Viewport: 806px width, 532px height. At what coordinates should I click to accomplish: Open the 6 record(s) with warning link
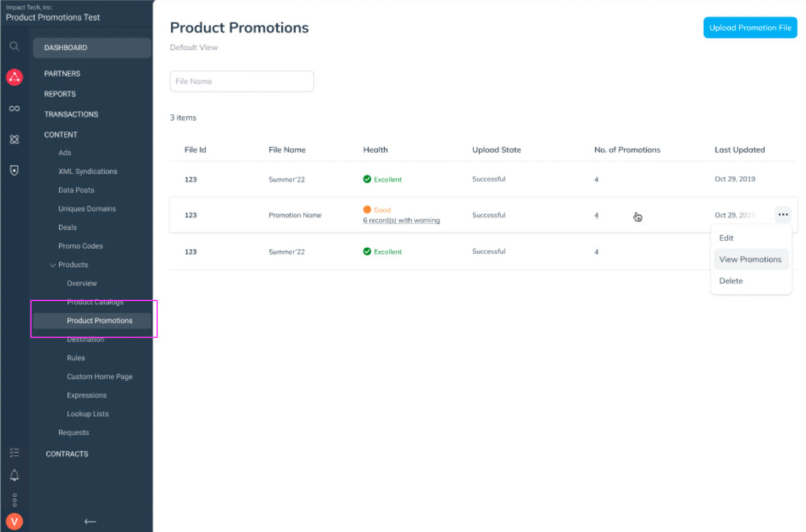coord(401,220)
